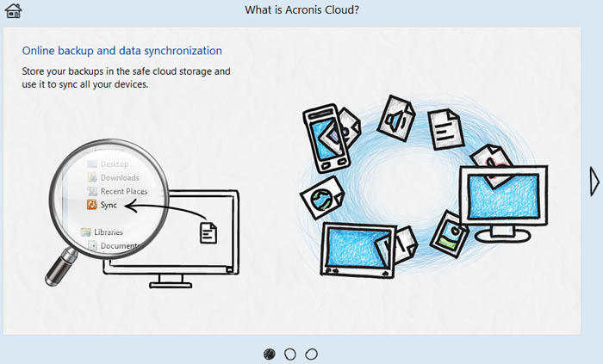This screenshot has width=603, height=364.
Task: Click the 'Store your backups' description text
Action: click(x=126, y=77)
